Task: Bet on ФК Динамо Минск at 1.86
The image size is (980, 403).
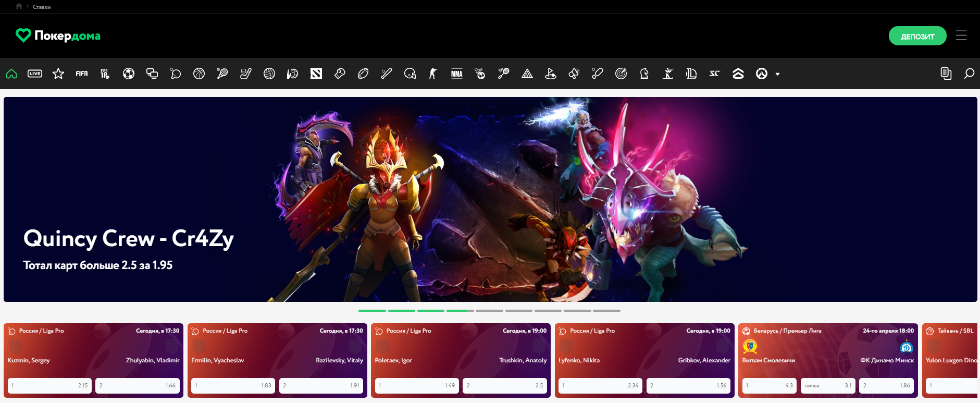Action: click(x=887, y=385)
